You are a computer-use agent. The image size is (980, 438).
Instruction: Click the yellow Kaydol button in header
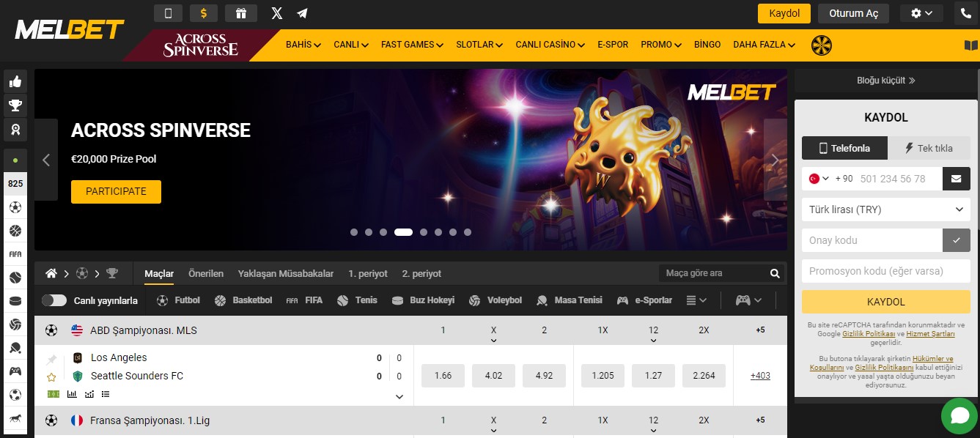tap(784, 13)
